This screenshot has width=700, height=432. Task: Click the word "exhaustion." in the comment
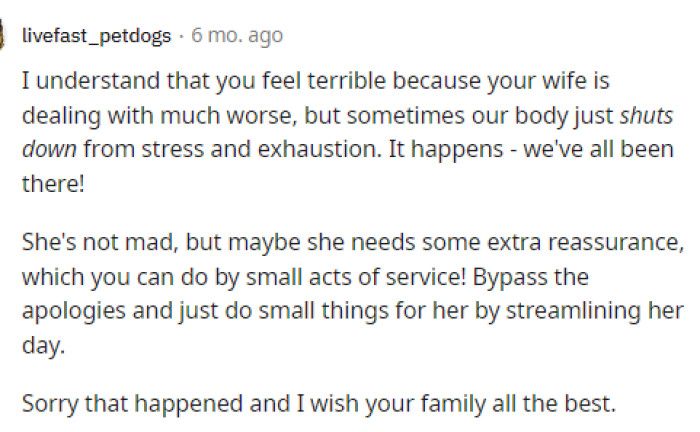[320, 149]
